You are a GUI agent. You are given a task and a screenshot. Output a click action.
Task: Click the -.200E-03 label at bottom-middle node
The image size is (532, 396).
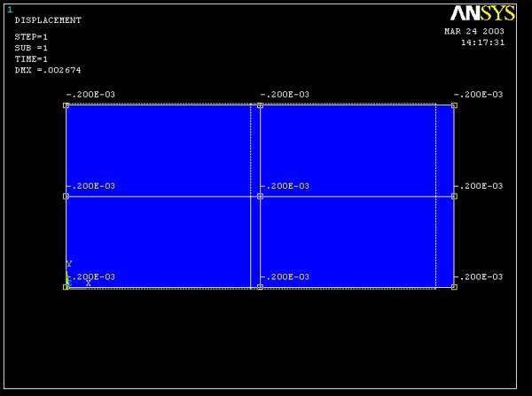[x=285, y=276]
